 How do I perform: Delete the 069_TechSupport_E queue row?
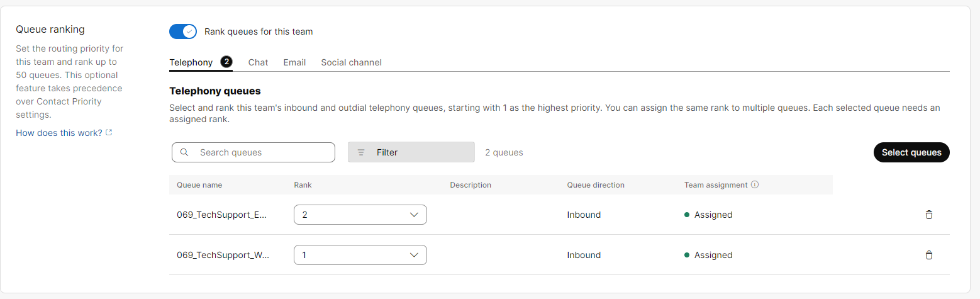(x=928, y=215)
